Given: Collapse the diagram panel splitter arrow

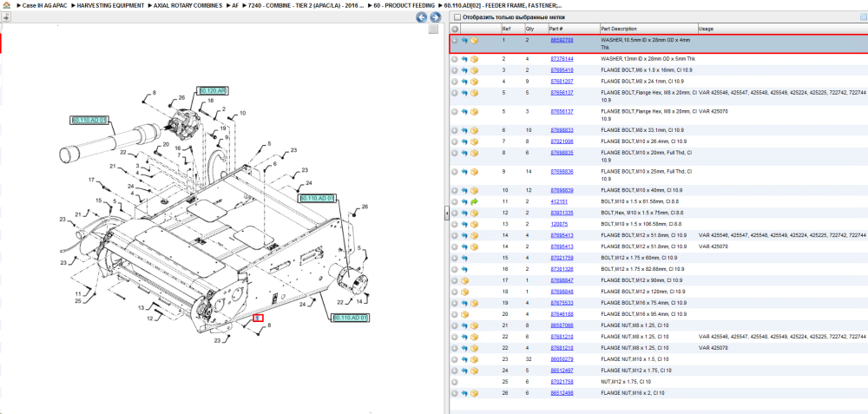Looking at the screenshot, I should click(446, 213).
